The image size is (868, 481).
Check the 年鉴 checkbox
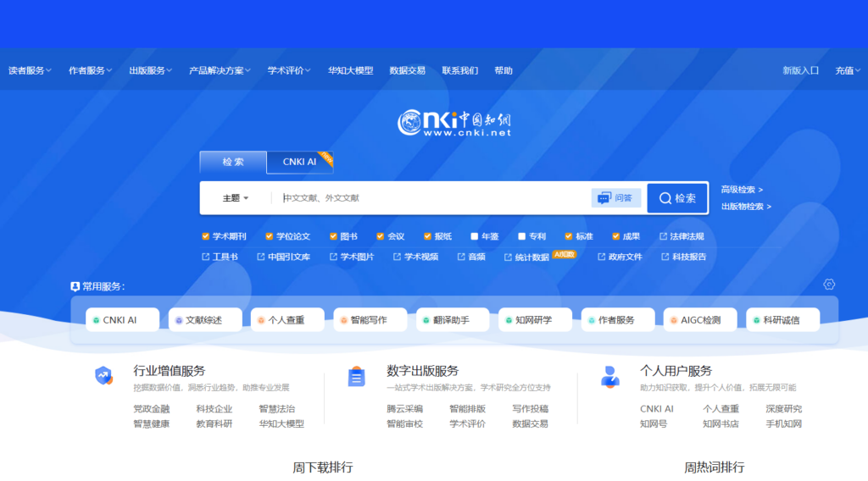click(x=475, y=236)
